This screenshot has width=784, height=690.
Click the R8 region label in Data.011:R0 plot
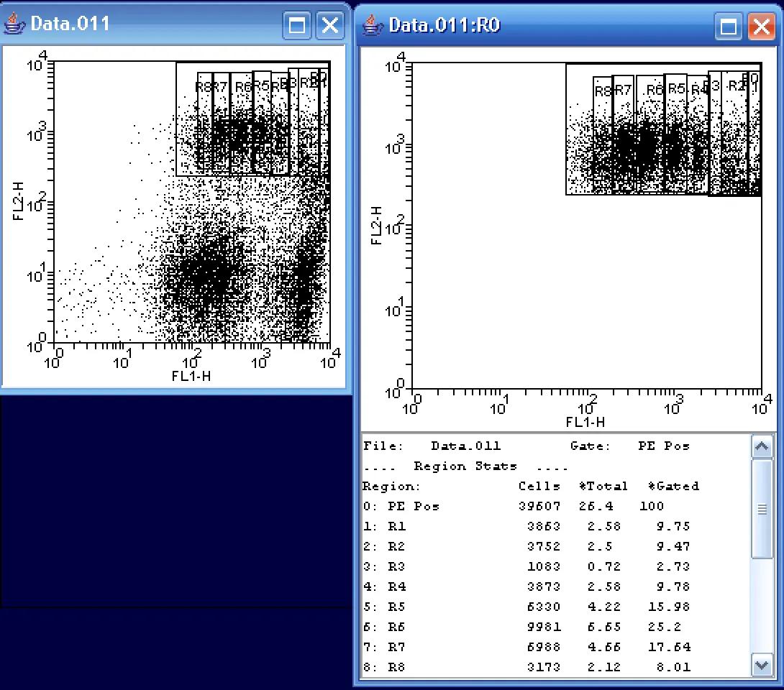tap(603, 91)
